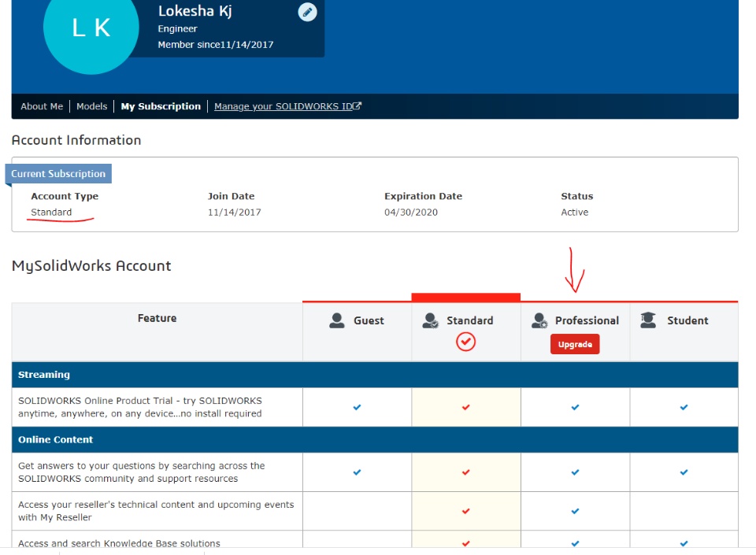Click the red circled checkmark under Standard
The image size is (756, 555).
pyautogui.click(x=465, y=342)
